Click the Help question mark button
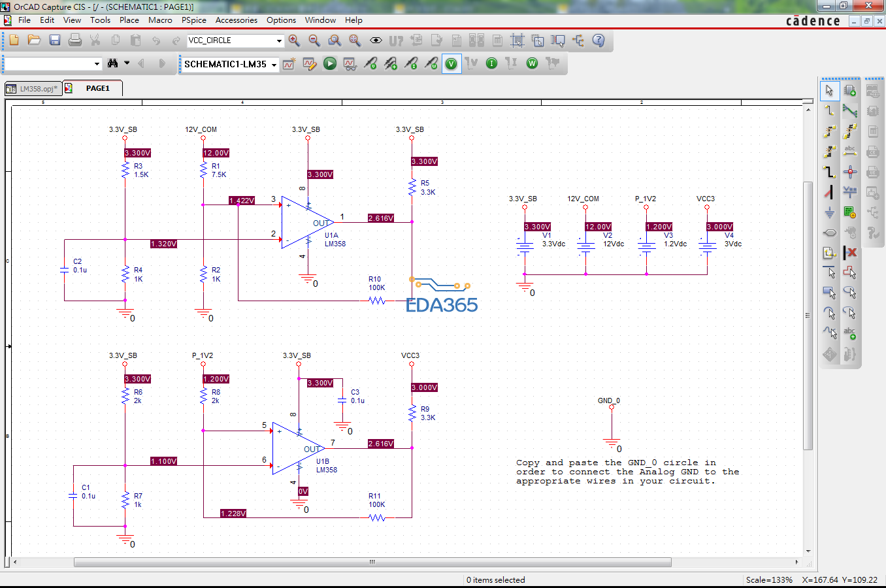This screenshot has width=886, height=588. click(x=598, y=41)
